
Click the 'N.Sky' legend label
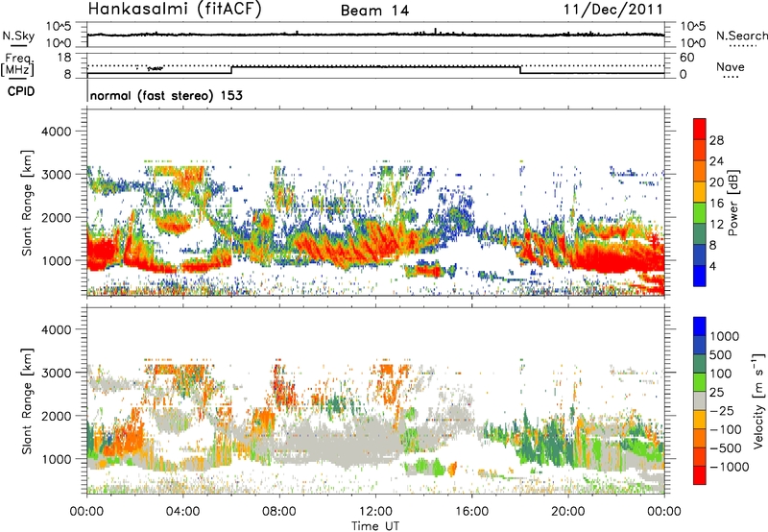coord(18,36)
